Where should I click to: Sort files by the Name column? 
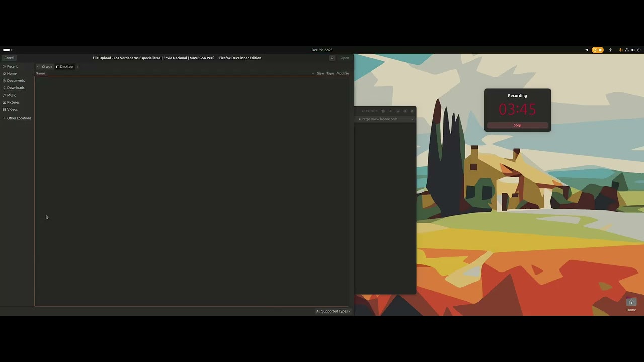coord(40,73)
